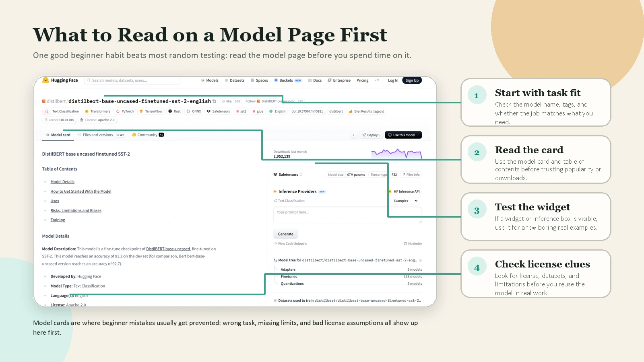Select the sst2 dataset tag
The height and width of the screenshot is (362, 644).
(x=241, y=111)
